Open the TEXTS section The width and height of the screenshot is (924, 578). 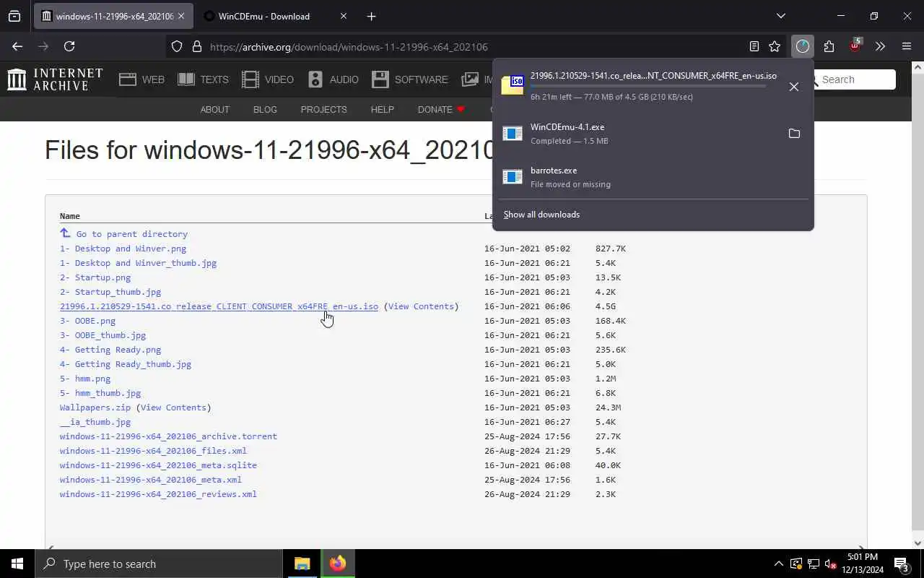pos(203,79)
